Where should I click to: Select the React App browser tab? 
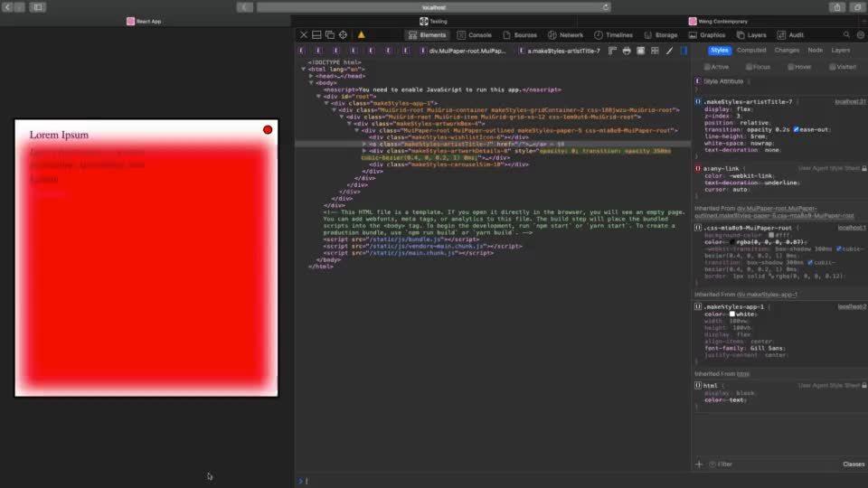click(144, 21)
